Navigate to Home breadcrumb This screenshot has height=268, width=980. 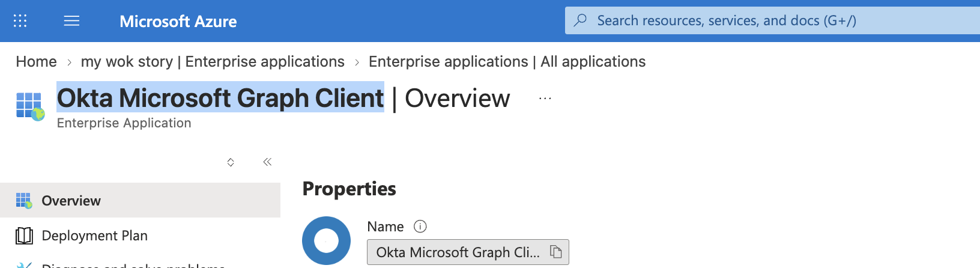pyautogui.click(x=36, y=61)
